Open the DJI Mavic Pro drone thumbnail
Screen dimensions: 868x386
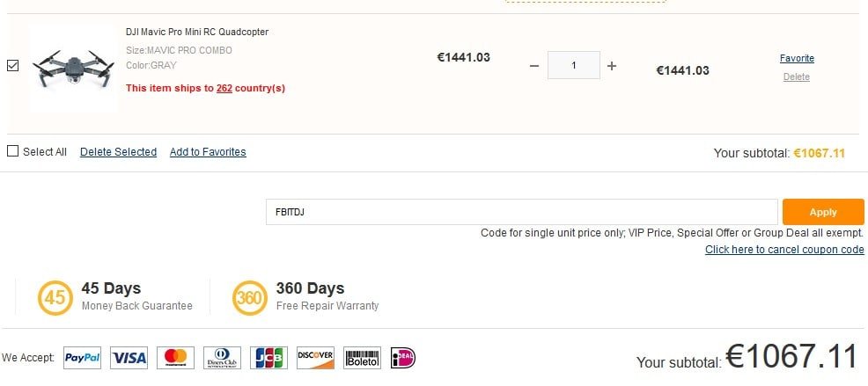coord(74,69)
